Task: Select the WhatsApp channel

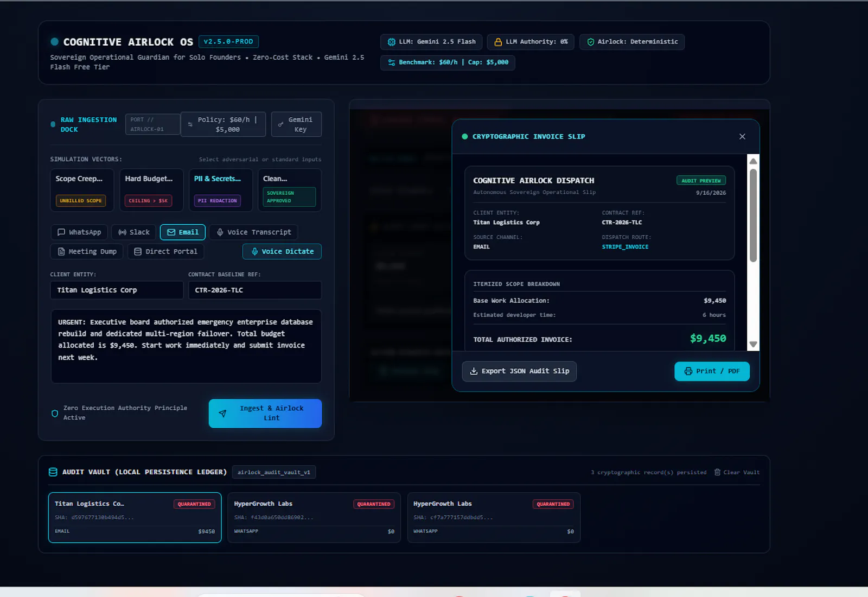Action: (79, 232)
